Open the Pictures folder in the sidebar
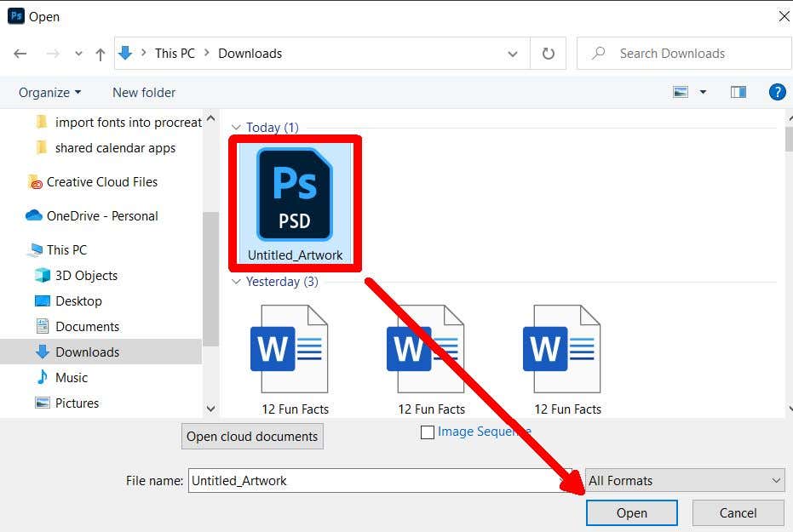 click(77, 403)
